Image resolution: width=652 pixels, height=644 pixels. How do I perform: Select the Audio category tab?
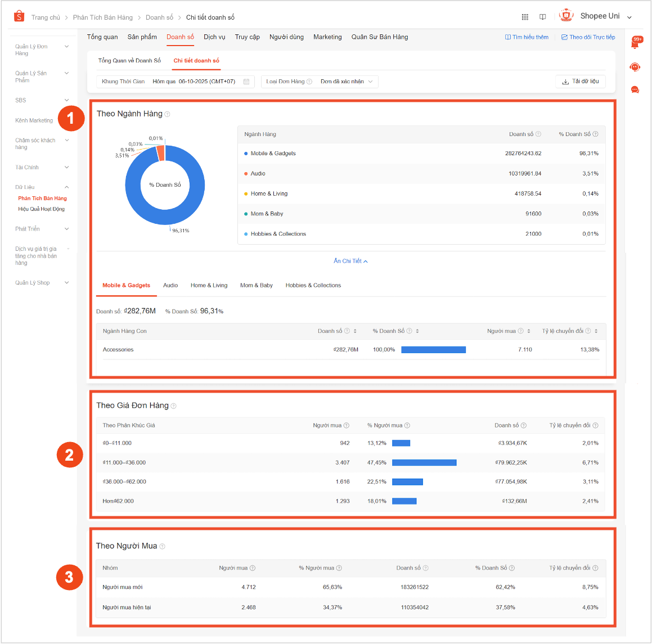(x=170, y=286)
